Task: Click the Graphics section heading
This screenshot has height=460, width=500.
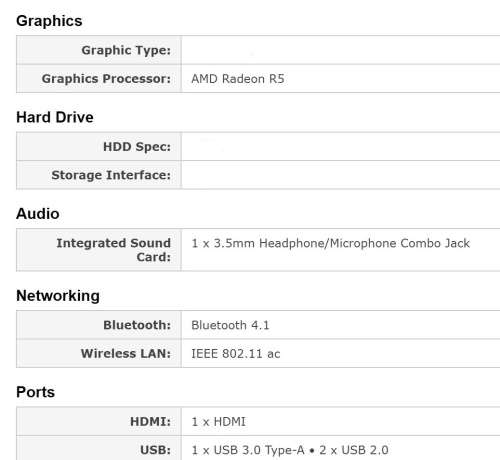Action: [x=49, y=21]
